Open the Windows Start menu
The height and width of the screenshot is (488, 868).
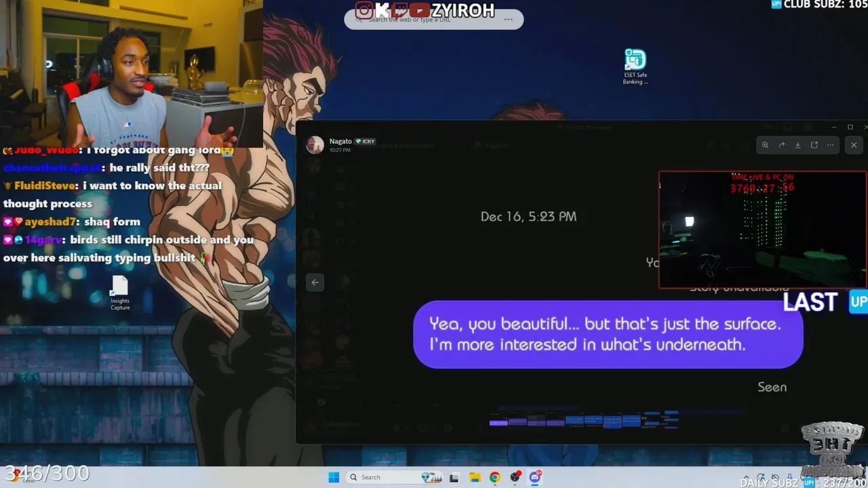point(334,477)
